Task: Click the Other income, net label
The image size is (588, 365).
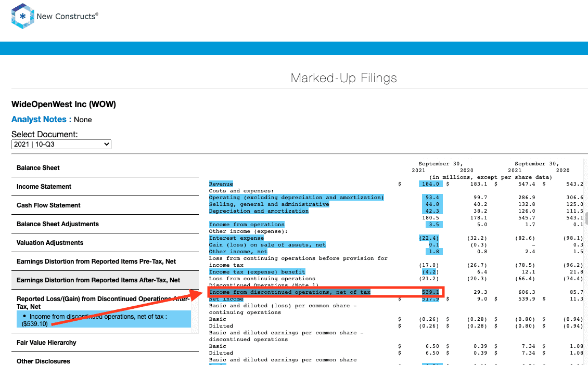Action: [x=238, y=252]
